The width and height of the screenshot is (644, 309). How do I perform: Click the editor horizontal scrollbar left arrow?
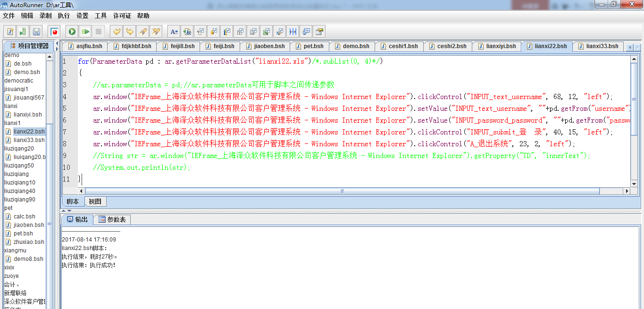coord(81,191)
